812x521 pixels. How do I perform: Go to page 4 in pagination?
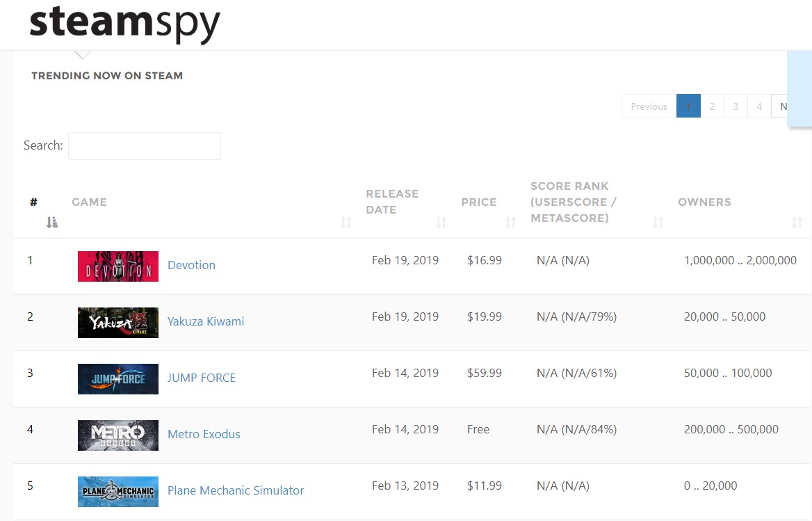[759, 106]
